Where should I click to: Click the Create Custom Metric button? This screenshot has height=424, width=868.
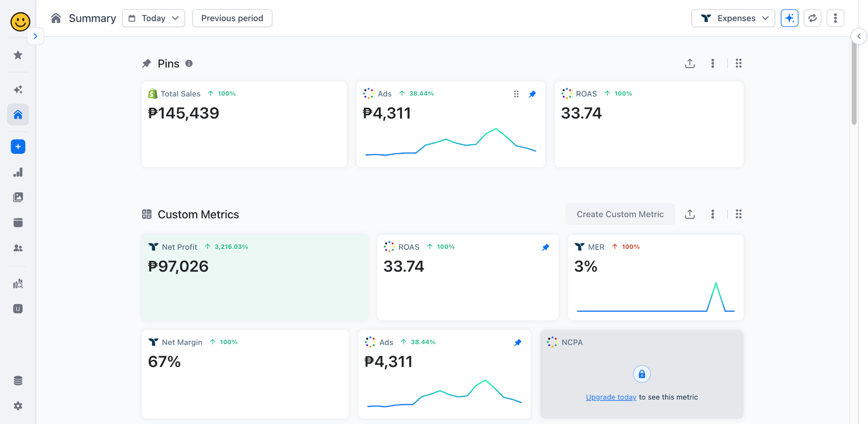point(620,214)
